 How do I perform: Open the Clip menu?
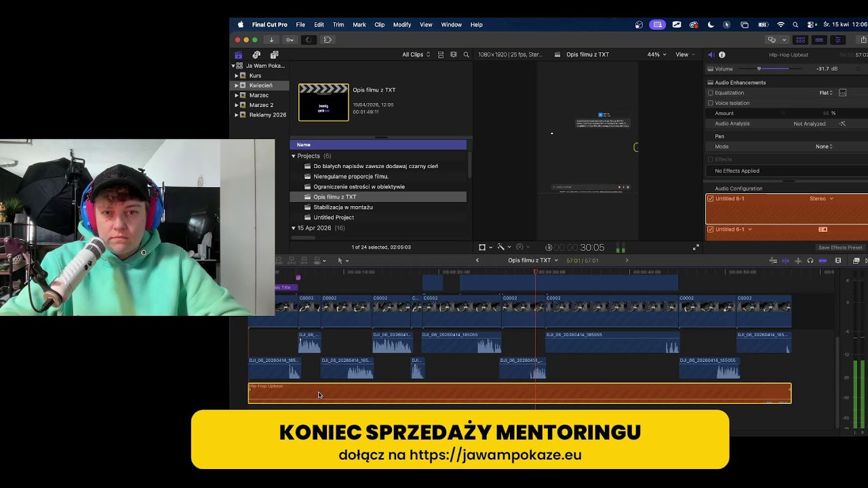click(380, 25)
